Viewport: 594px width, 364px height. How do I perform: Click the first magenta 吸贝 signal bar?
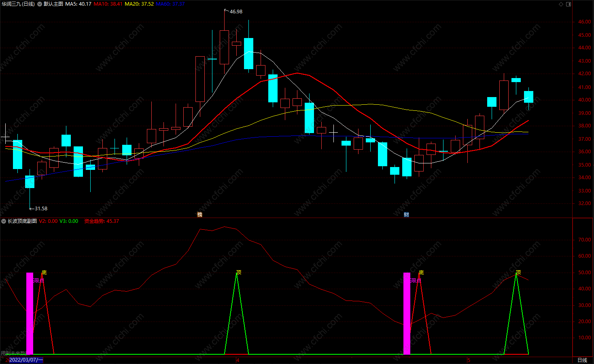pos(30,313)
